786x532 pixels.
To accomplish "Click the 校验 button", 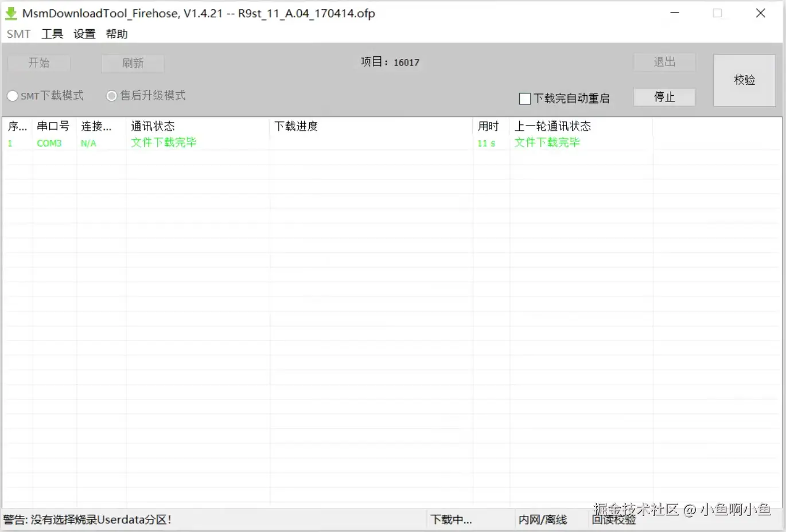I will 744,80.
